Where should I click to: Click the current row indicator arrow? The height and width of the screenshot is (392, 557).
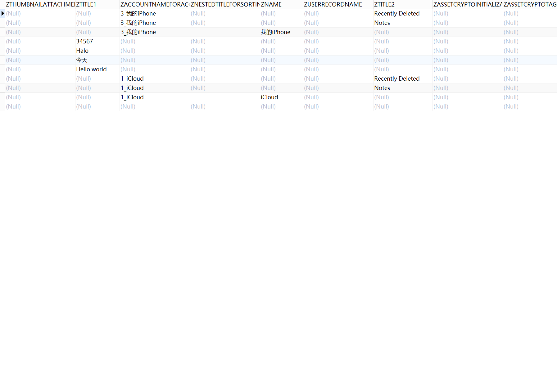[2, 13]
